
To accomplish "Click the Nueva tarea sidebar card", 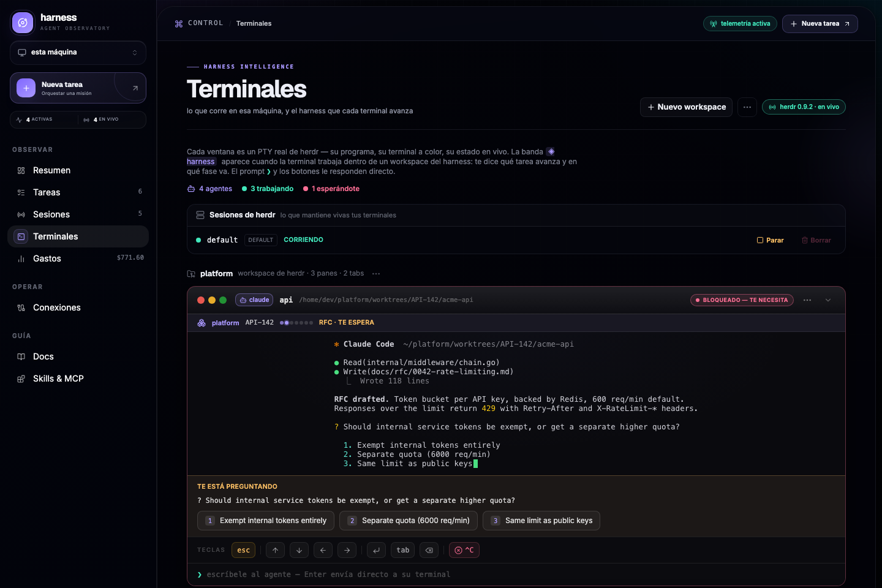I will [x=78, y=88].
